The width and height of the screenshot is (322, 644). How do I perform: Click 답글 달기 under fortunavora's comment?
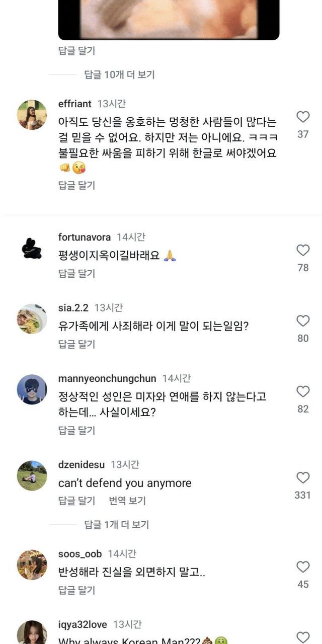(x=76, y=274)
